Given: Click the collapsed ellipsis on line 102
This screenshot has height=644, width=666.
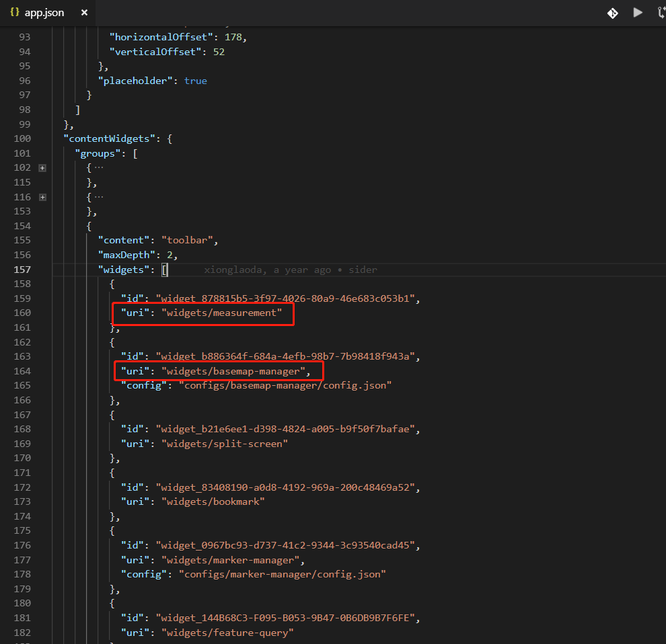Looking at the screenshot, I should pyautogui.click(x=98, y=168).
